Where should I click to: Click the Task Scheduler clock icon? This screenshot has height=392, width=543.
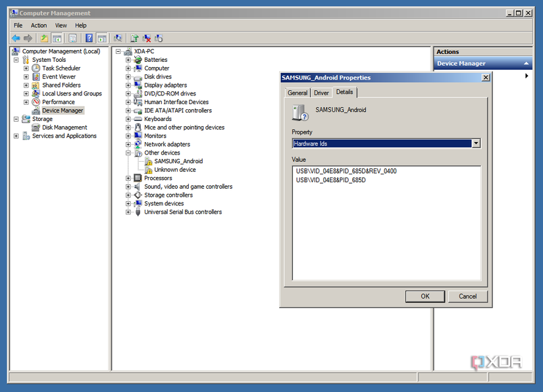(x=36, y=68)
